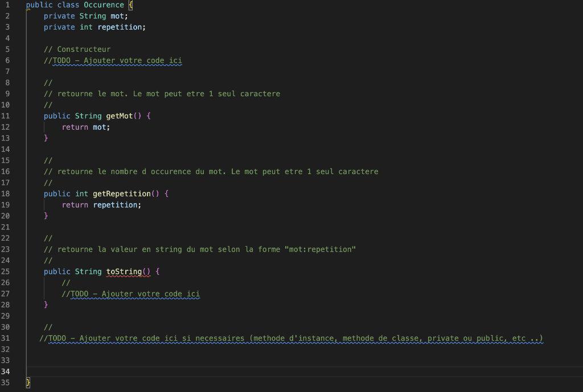Click the opening brace after class Occurence
Viewport: 583px width, 392px height.
129,5
